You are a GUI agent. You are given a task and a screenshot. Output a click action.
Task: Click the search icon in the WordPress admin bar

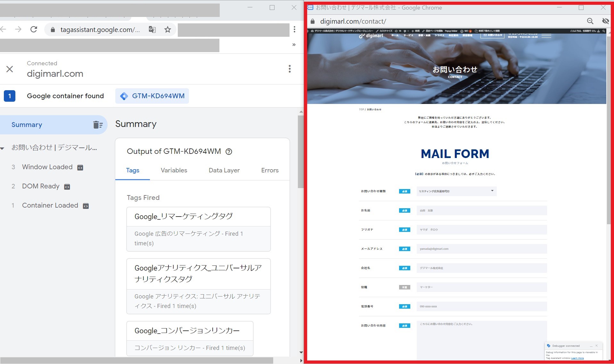pos(603,31)
